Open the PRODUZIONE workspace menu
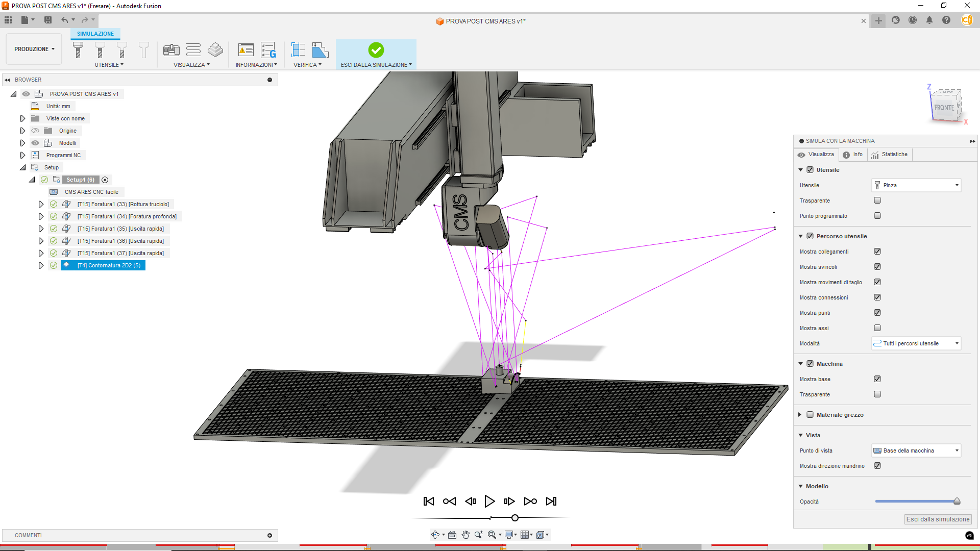The image size is (980, 551). (x=33, y=48)
